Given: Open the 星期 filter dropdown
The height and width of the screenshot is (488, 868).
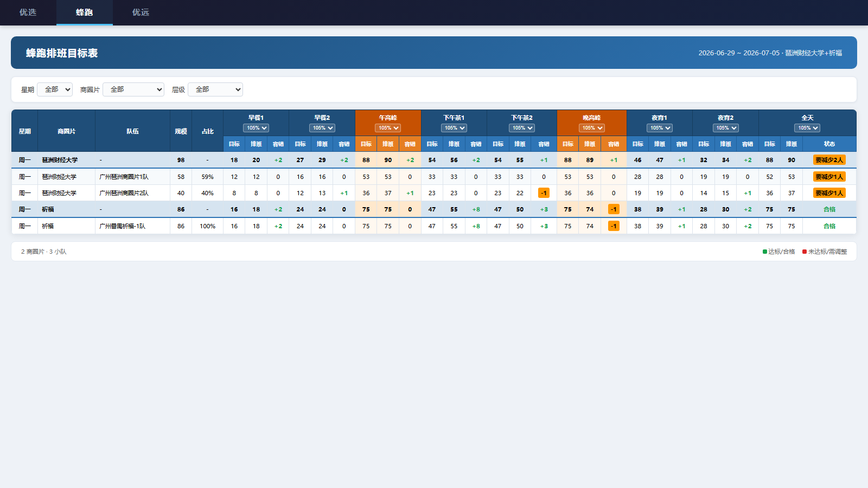Looking at the screenshot, I should (x=55, y=89).
